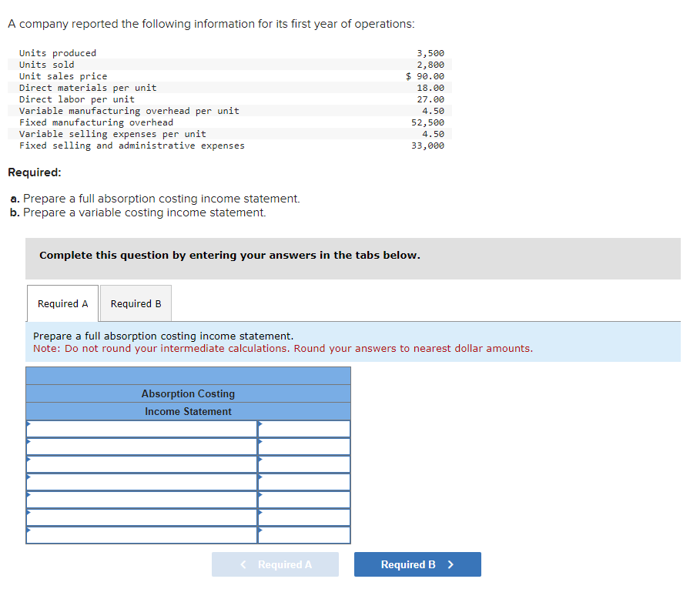700x589 pixels.
Task: Switch to the Required B tab
Action: coord(136,303)
